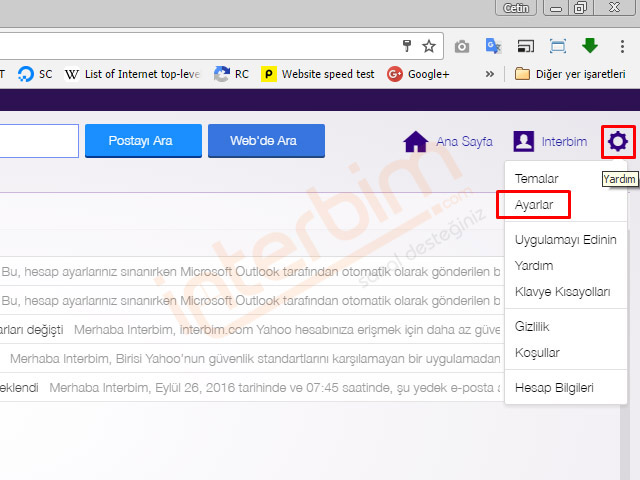The width and height of the screenshot is (640, 480).
Task: Focus the mail search input field
Action: tap(39, 141)
